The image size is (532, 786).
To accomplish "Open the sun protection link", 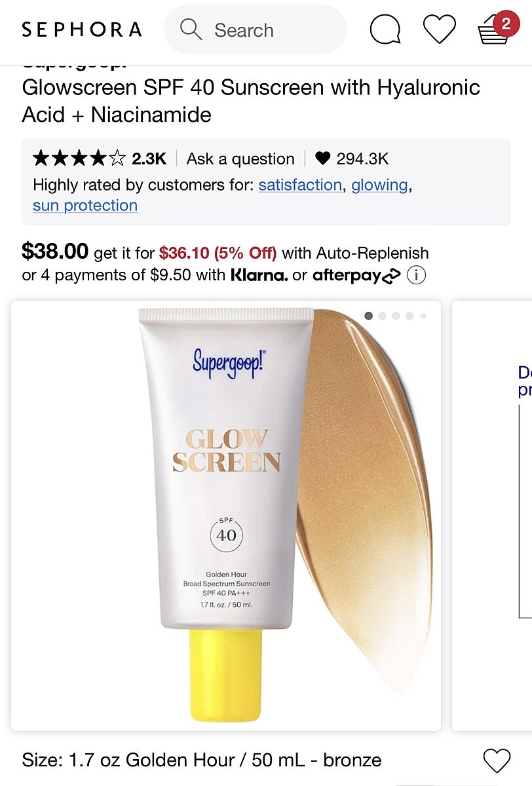I will tap(85, 206).
